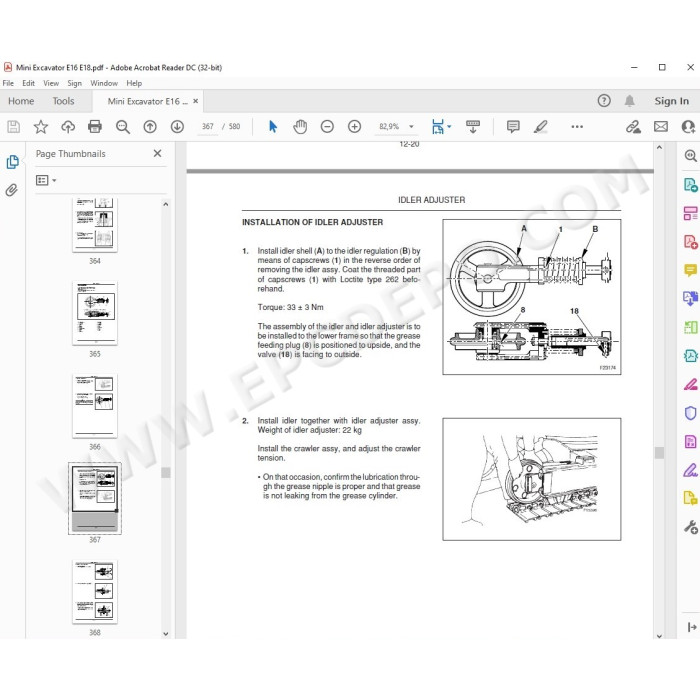Select page 365 thumbnail
Screen dimensions: 700x700
point(95,313)
